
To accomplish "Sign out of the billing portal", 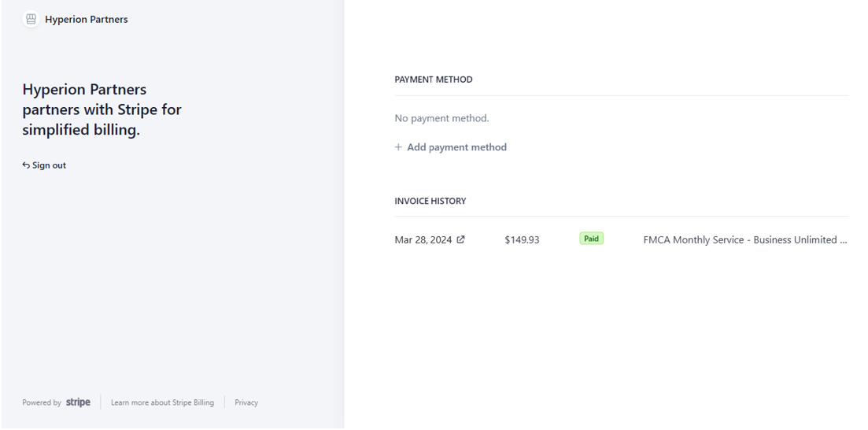I will click(x=44, y=165).
